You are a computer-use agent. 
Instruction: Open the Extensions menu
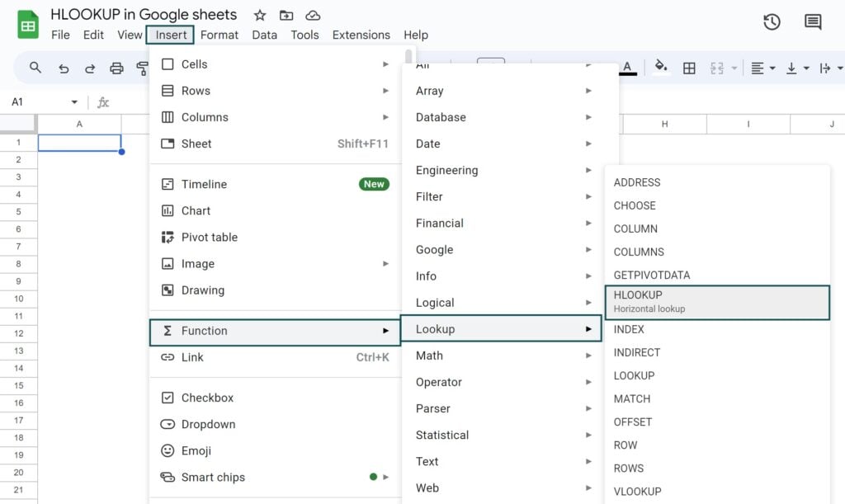click(361, 35)
